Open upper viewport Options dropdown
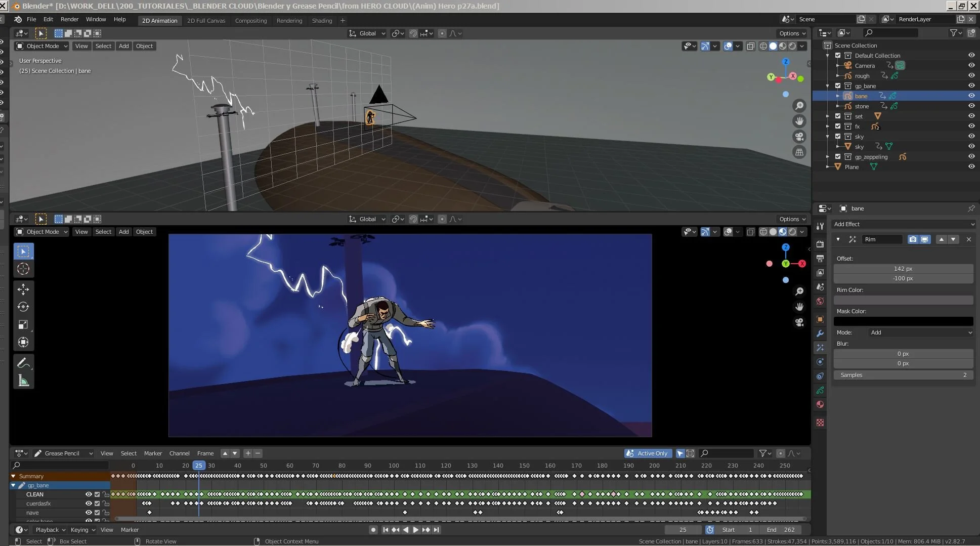The height and width of the screenshot is (546, 980). pos(792,33)
